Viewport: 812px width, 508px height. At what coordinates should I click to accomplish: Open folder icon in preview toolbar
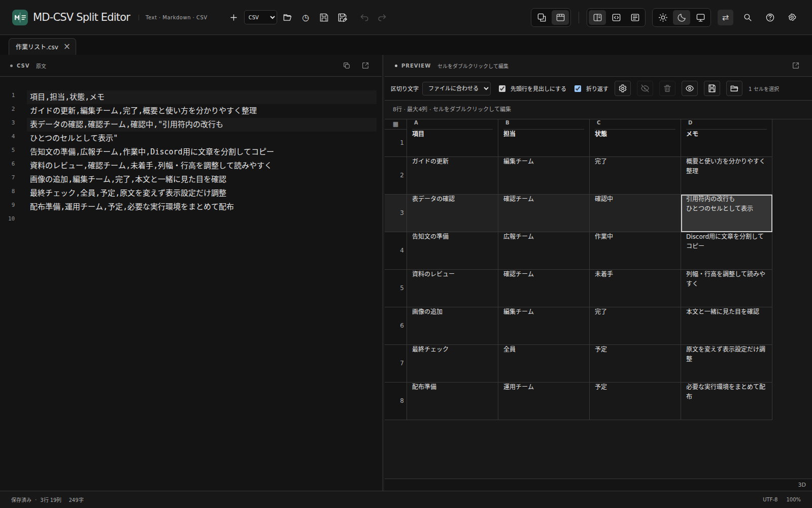pos(734,88)
